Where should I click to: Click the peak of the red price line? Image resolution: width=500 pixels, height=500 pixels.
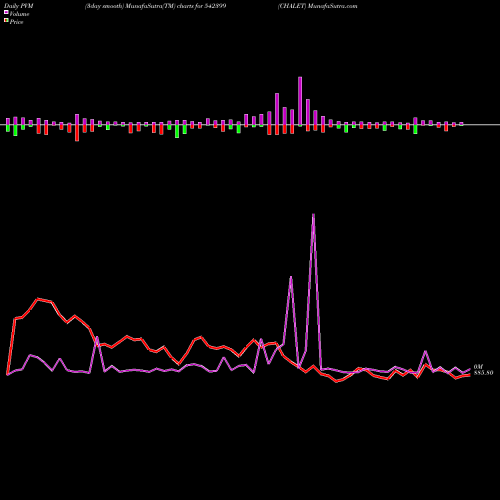(38, 299)
